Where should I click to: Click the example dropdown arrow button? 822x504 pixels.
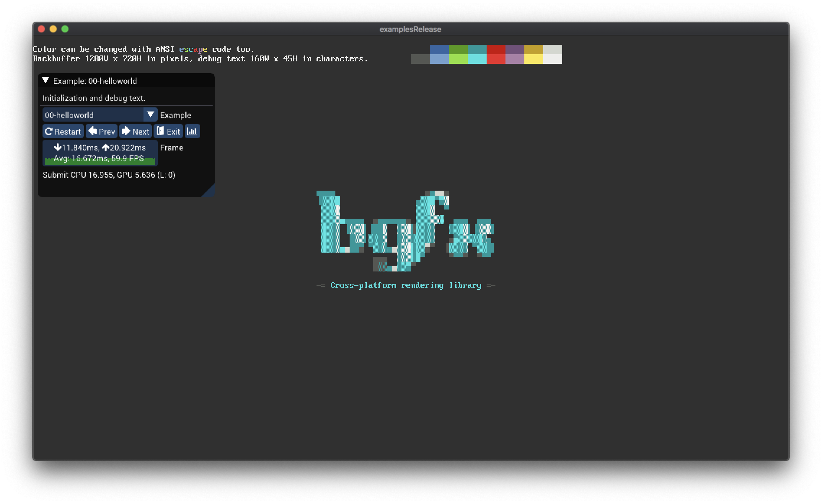(151, 115)
